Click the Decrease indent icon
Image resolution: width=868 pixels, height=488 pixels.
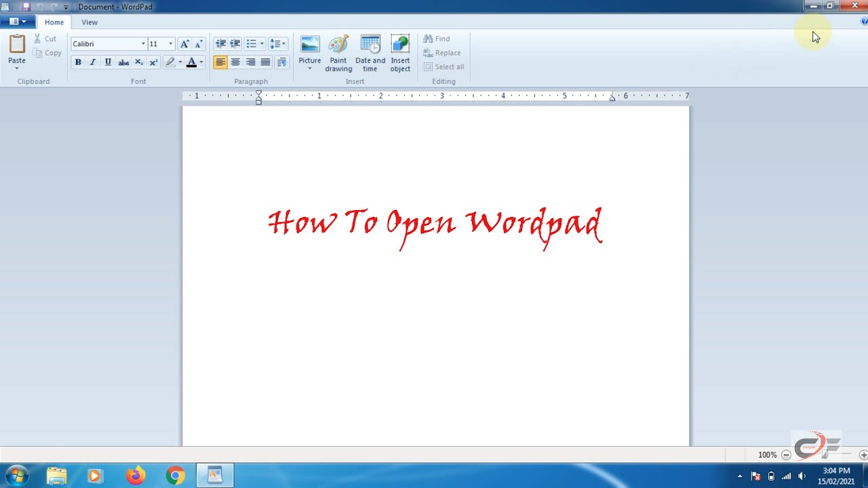click(x=220, y=44)
